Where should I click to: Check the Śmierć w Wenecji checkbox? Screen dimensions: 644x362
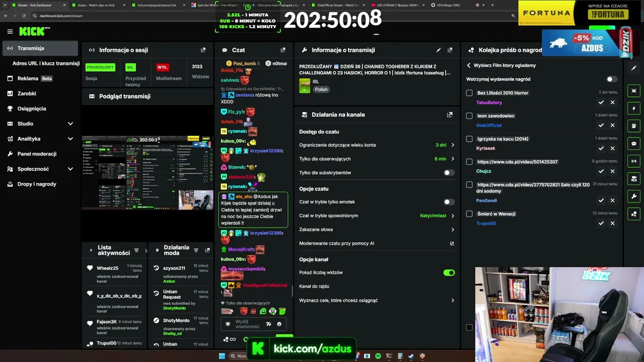(469, 214)
